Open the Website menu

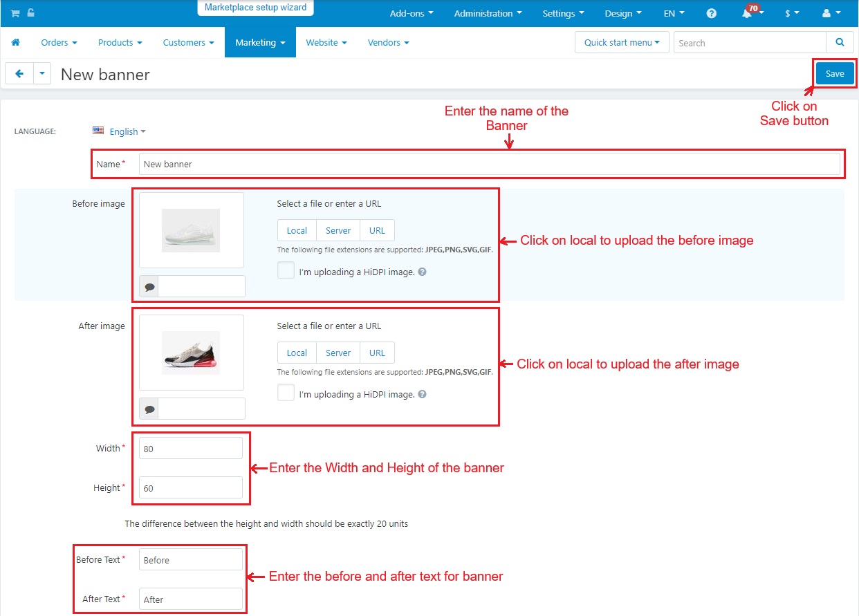(x=326, y=42)
